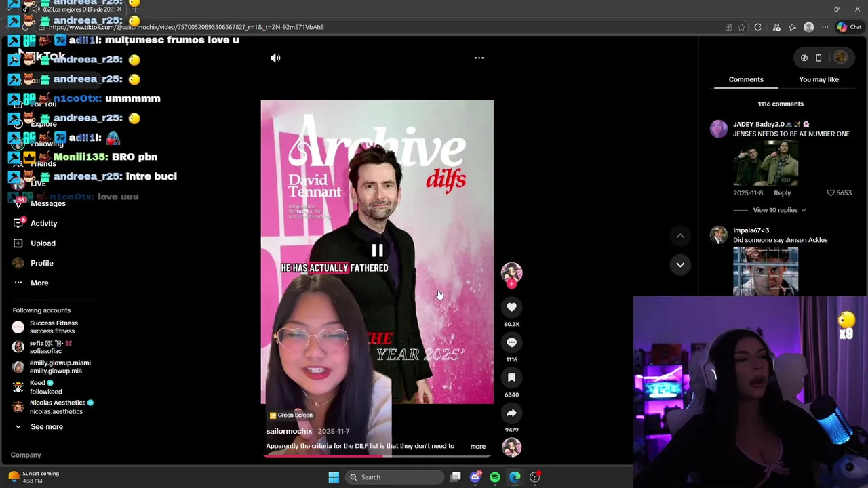Screen dimensions: 868x488
Task: Open Discord from the taskbar
Action: click(475, 477)
